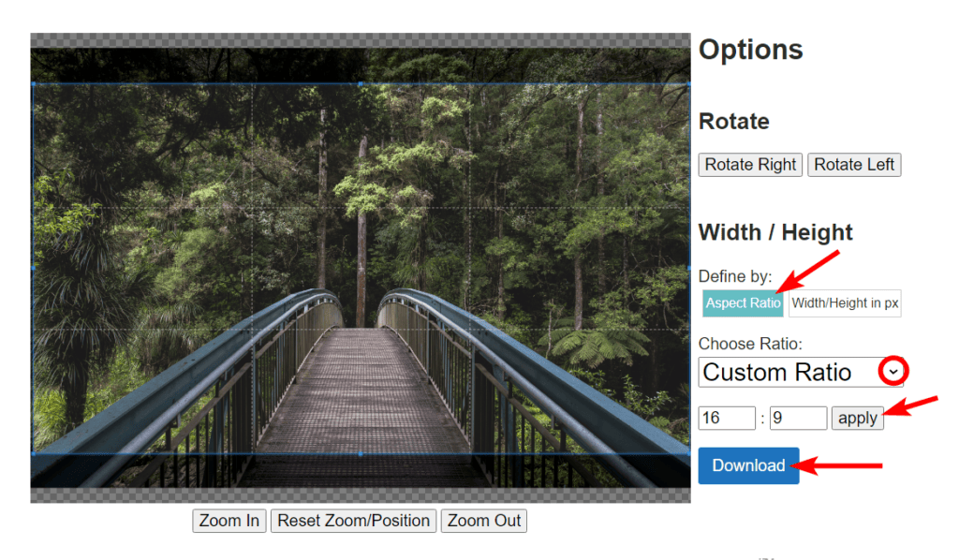Screen dimensions: 959x560
Task: Click the bridge walkway inside the crop area
Action: pyautogui.click(x=361, y=393)
